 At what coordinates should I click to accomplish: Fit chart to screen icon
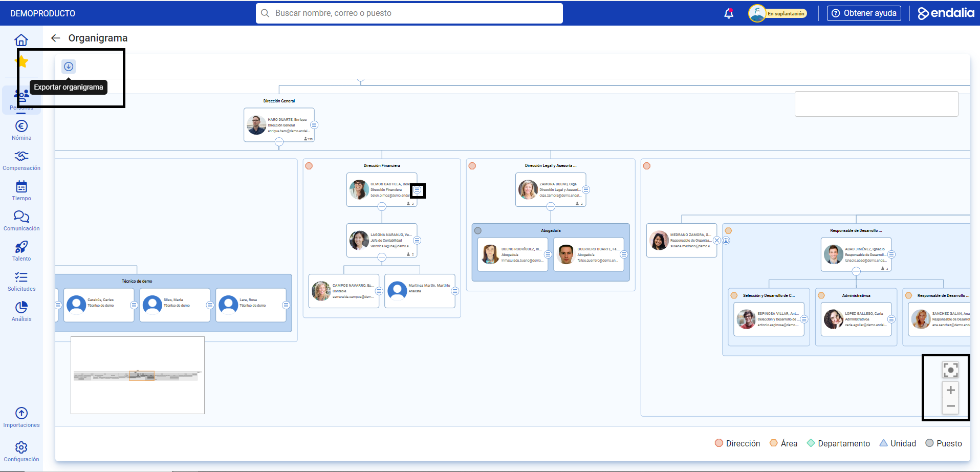[x=950, y=370]
